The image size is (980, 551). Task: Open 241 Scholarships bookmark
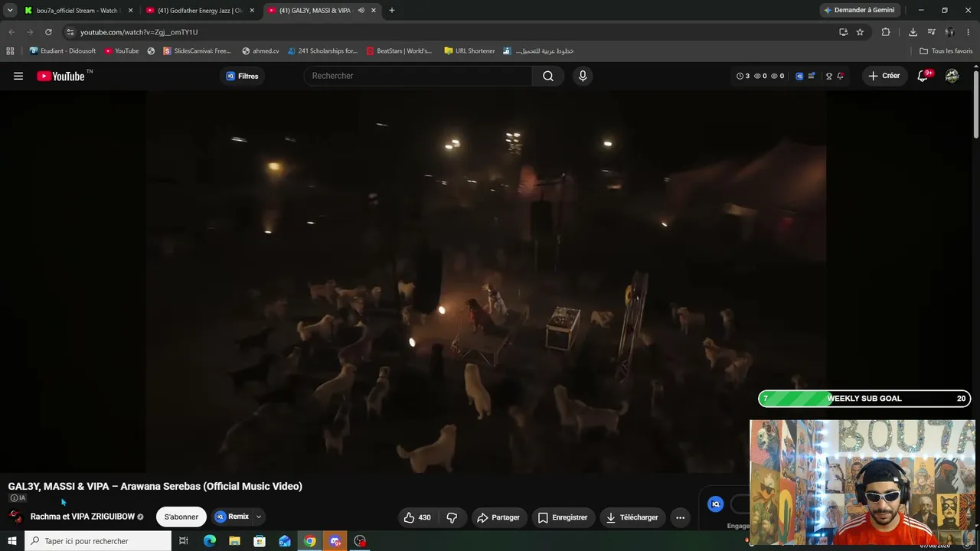tap(322, 51)
